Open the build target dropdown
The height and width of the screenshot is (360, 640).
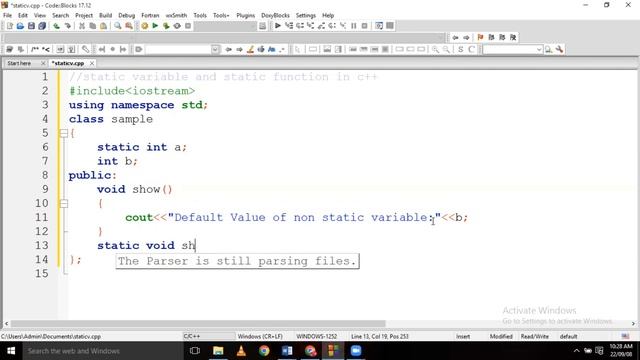[224, 26]
